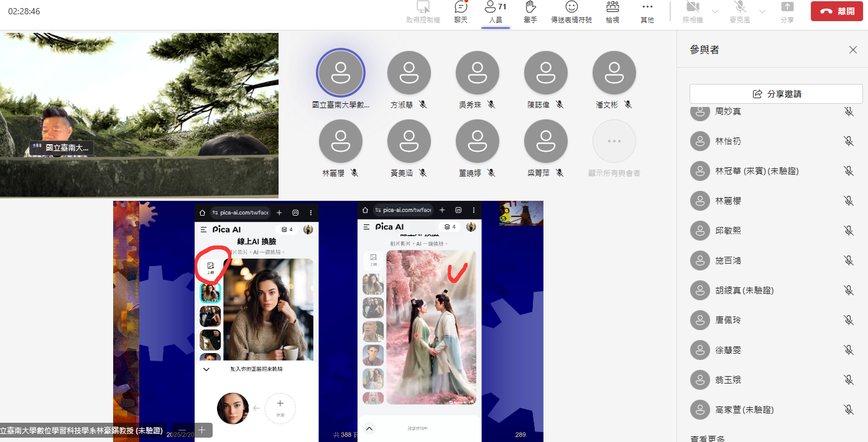Select participant 翁玉娥 in the list
The image size is (868, 442).
pos(772,380)
